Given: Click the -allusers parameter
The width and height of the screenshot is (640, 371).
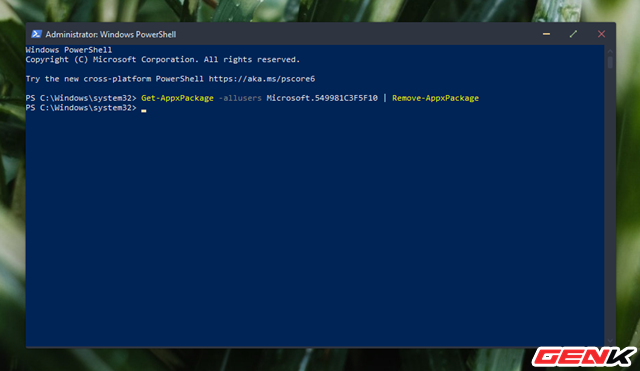Looking at the screenshot, I should pos(240,98).
